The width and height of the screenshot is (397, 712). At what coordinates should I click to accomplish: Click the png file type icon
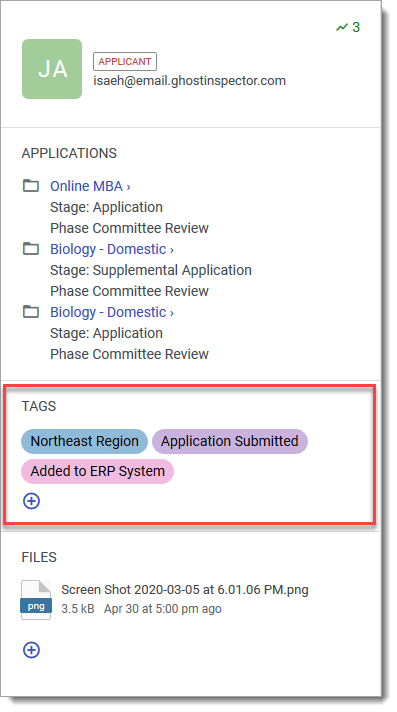36,600
